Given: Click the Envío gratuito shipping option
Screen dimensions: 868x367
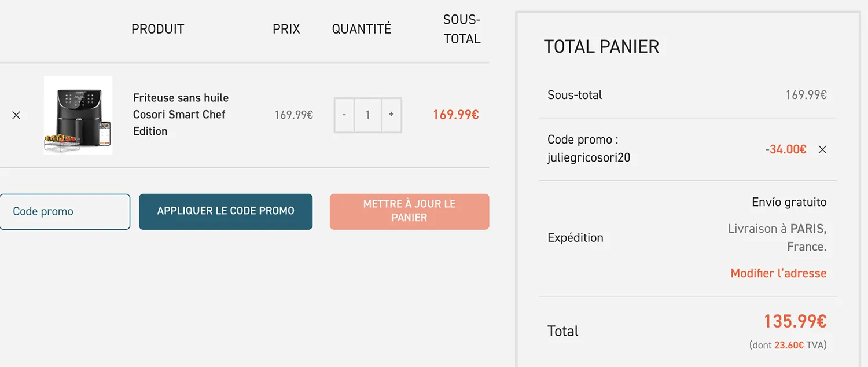Looking at the screenshot, I should [789, 202].
